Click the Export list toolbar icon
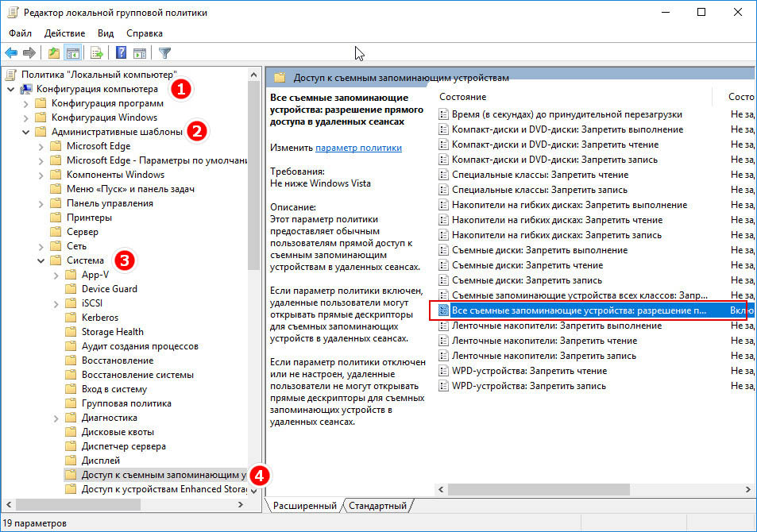Viewport: 757px width, 532px height. pos(97,53)
